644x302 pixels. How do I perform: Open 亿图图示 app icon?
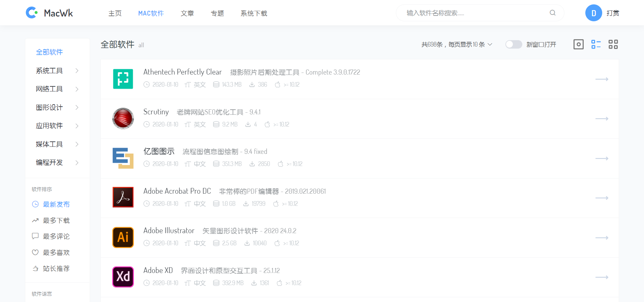click(123, 158)
